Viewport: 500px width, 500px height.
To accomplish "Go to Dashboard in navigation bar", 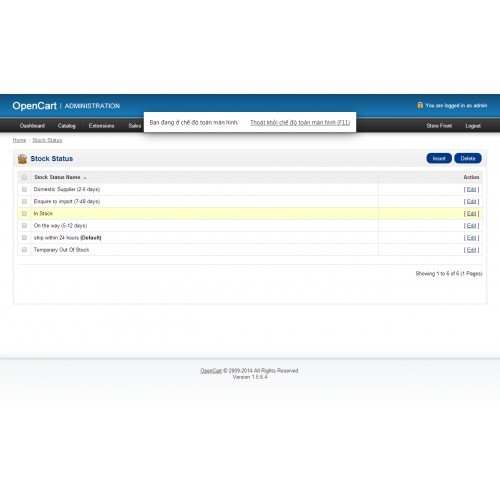I will pos(32,126).
